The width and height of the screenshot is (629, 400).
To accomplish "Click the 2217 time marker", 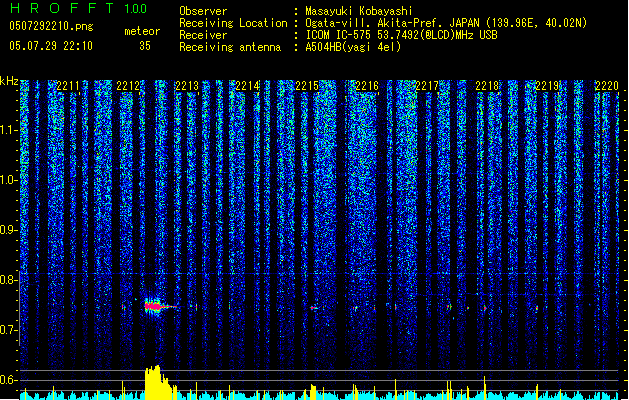I will 427,86.
